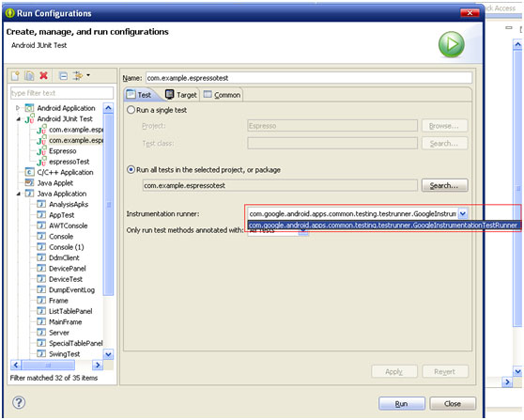
Task: Select the DumpEventLog configuration
Action: (x=72, y=290)
